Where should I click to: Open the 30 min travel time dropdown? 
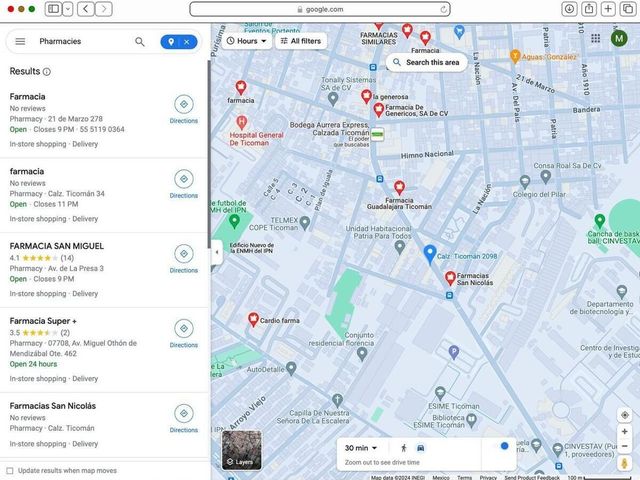pos(361,448)
